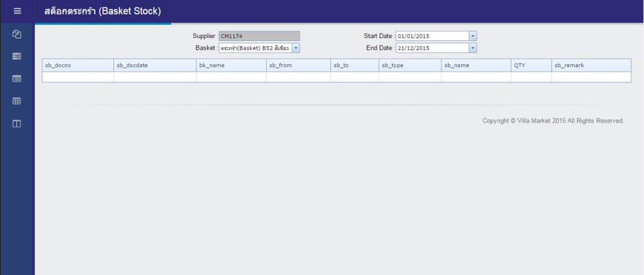644x275 pixels.
Task: Click the overlapping documents icon in sidebar
Action: (x=17, y=35)
